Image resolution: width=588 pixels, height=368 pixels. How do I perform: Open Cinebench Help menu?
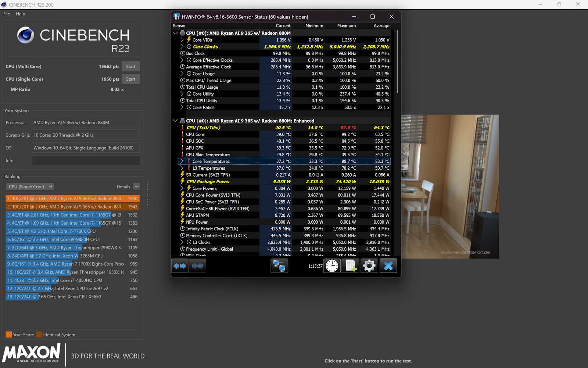[x=21, y=14]
